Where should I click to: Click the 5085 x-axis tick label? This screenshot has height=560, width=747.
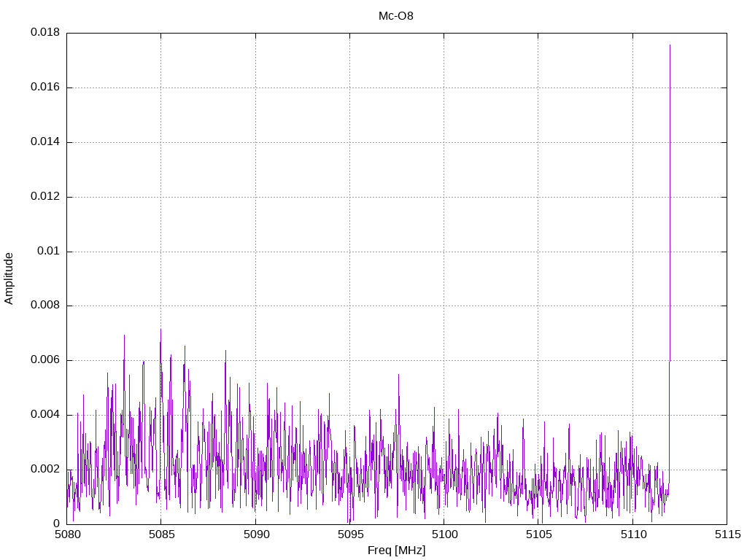[x=160, y=535]
